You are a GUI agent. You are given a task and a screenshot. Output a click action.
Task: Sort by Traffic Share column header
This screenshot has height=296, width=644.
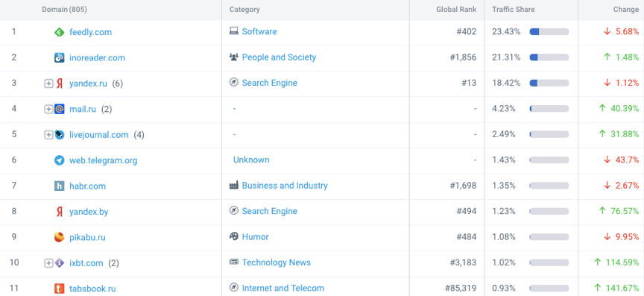coord(514,10)
